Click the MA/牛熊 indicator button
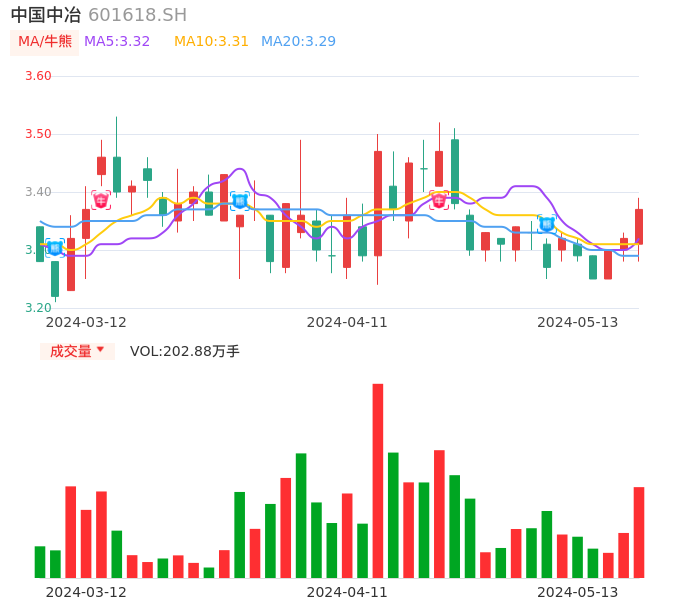The image size is (686, 606). pos(44,42)
